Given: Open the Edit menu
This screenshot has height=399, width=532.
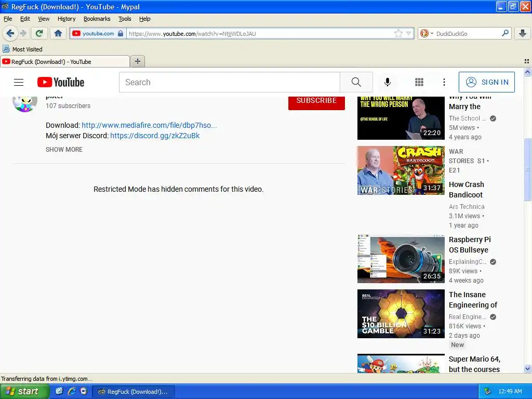Looking at the screenshot, I should tap(25, 19).
